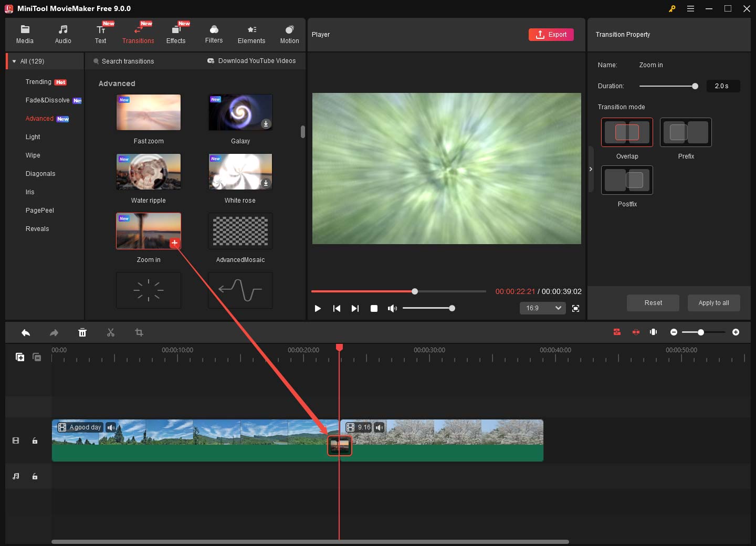Click the redo arrow icon
Image resolution: width=756 pixels, height=546 pixels.
pos(54,332)
